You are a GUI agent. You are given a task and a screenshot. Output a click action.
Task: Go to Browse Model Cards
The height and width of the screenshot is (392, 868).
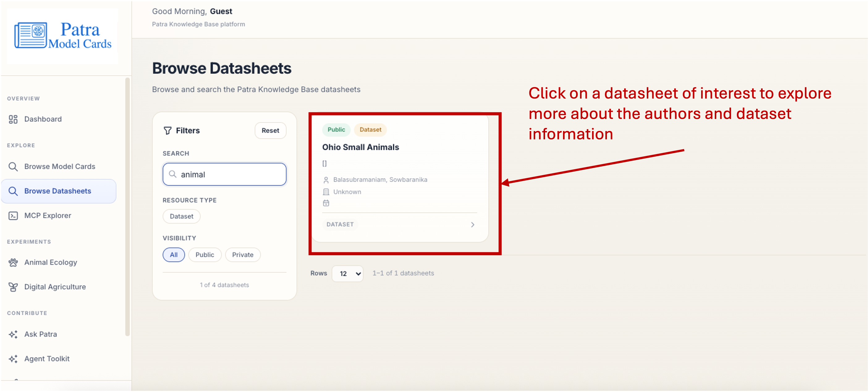pyautogui.click(x=60, y=167)
